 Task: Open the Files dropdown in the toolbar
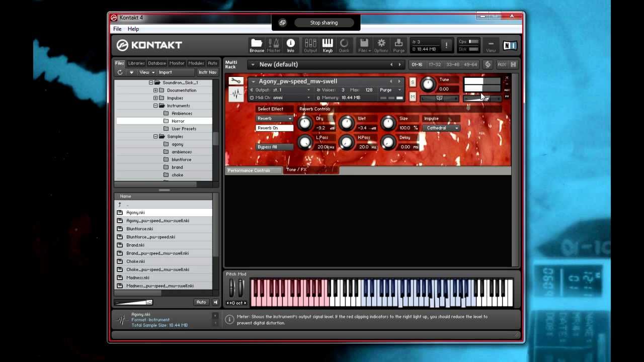pyautogui.click(x=364, y=45)
